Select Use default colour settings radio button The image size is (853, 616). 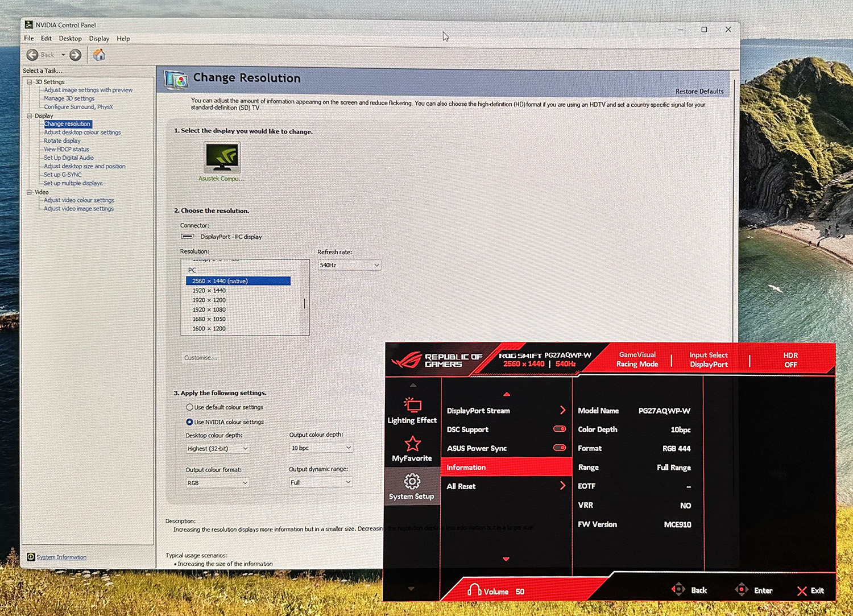coord(189,407)
